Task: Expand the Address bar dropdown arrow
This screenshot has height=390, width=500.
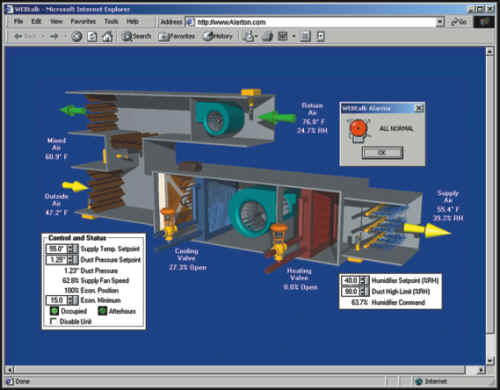Action: coord(440,22)
